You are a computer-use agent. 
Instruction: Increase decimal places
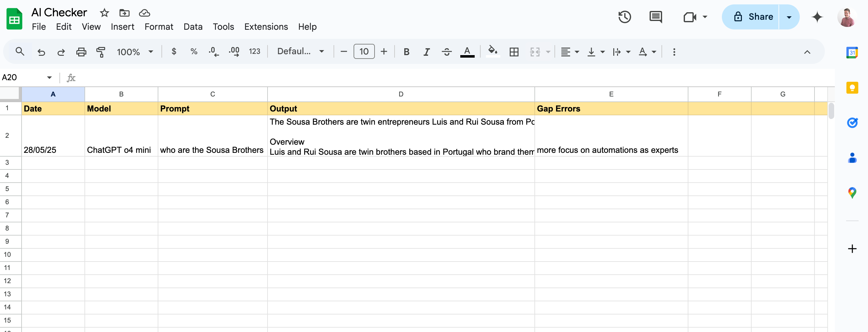[x=234, y=52]
